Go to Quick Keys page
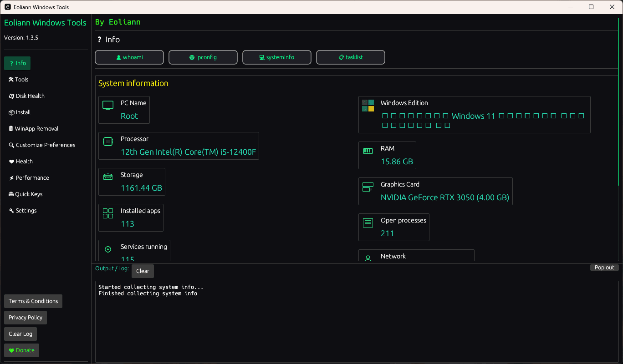 tap(26, 194)
